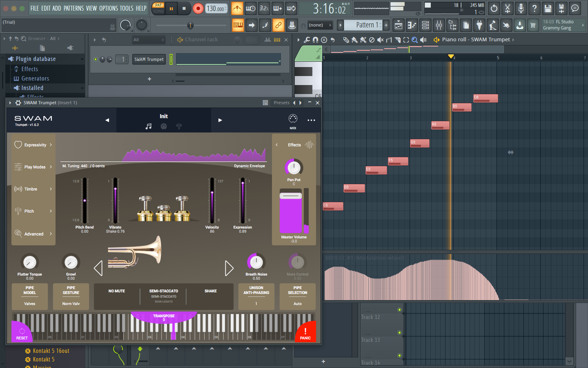Open the PATTERNS menu
This screenshot has width=588, height=368.
(x=73, y=8)
